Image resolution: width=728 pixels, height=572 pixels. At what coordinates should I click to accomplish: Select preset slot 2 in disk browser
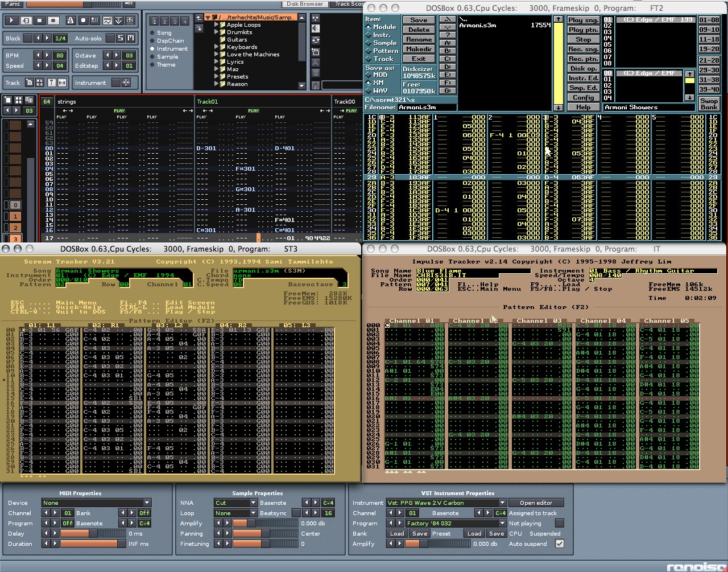(x=164, y=22)
